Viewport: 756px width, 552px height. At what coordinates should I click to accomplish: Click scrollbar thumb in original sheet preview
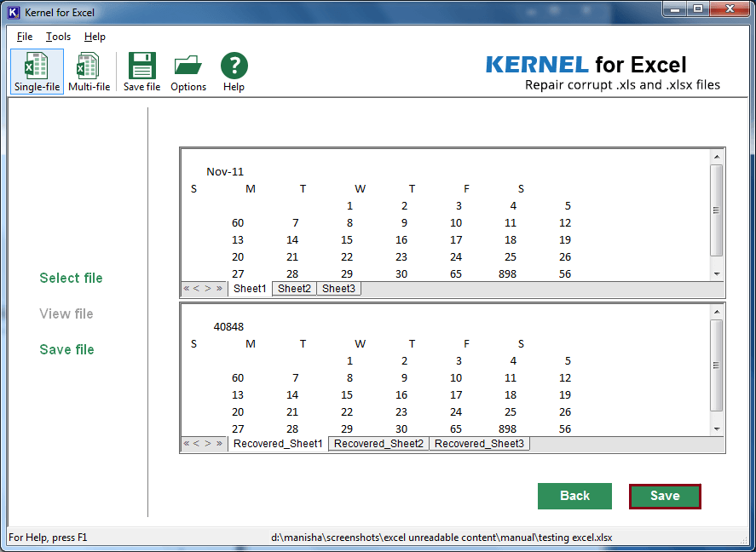tap(717, 210)
